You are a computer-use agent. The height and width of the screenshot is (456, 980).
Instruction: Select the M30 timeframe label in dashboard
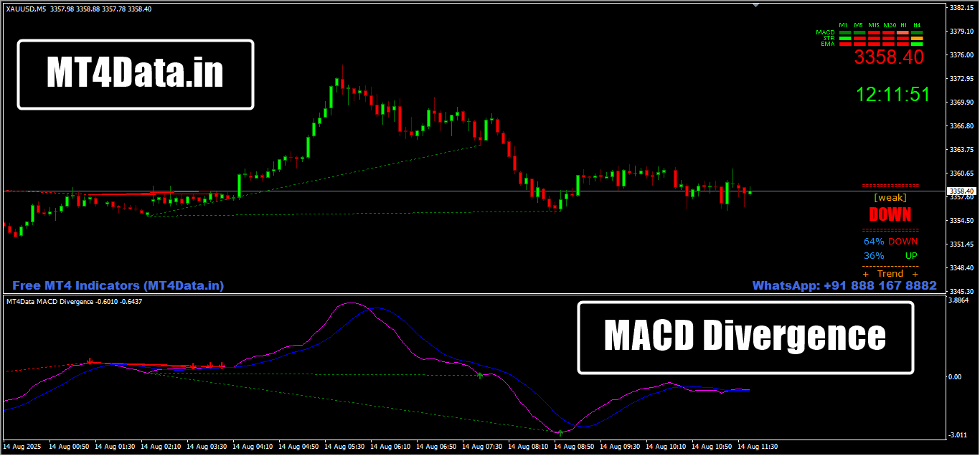(890, 25)
